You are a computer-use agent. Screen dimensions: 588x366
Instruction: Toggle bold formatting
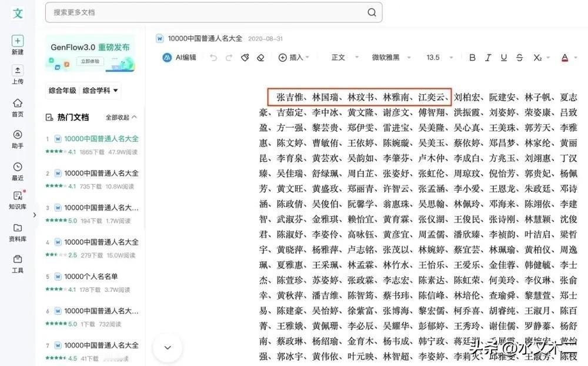pyautogui.click(x=472, y=57)
